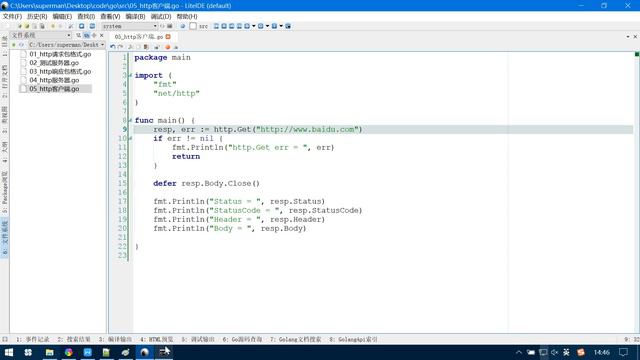Close the editor area with the top-right X

[x=635, y=37]
